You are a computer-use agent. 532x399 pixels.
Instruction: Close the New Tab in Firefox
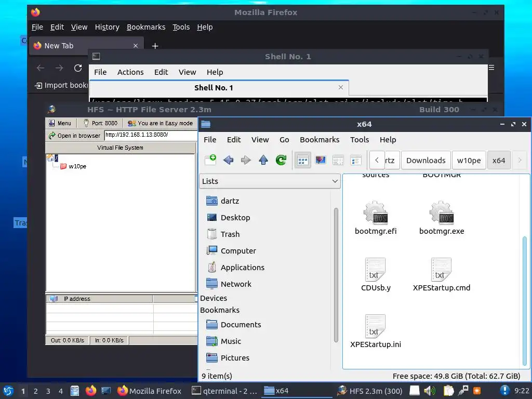(x=136, y=46)
